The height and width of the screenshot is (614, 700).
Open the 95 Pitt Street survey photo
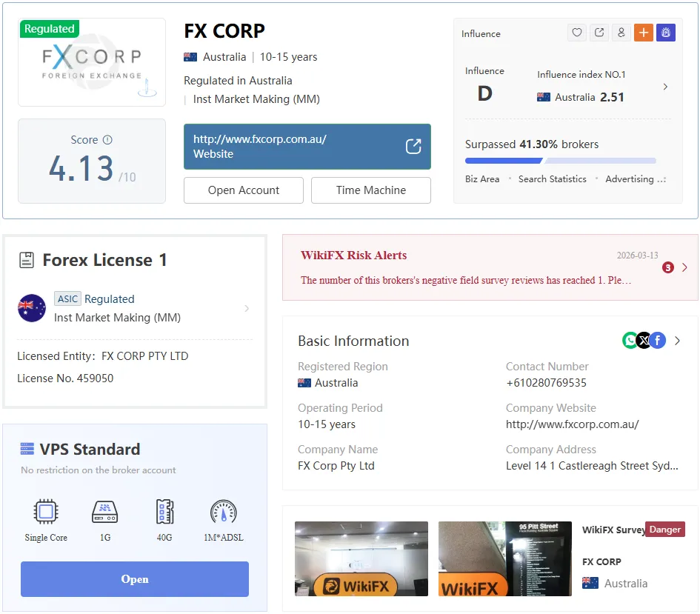tap(505, 558)
